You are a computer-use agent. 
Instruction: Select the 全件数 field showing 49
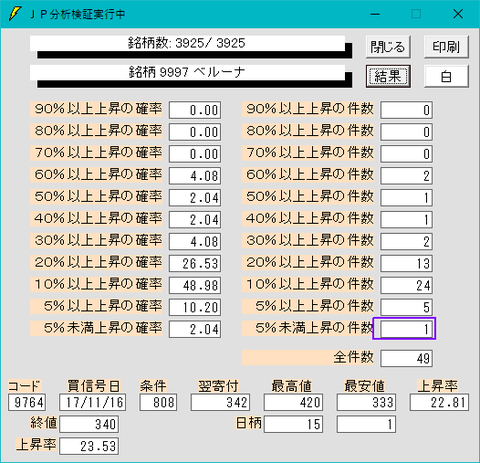tap(407, 358)
